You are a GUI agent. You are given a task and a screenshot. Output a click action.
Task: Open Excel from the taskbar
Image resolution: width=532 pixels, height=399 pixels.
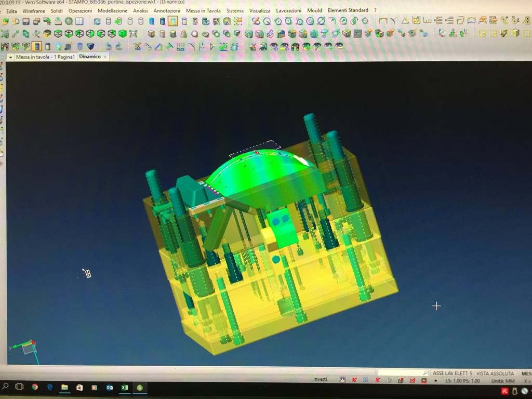[125, 387]
